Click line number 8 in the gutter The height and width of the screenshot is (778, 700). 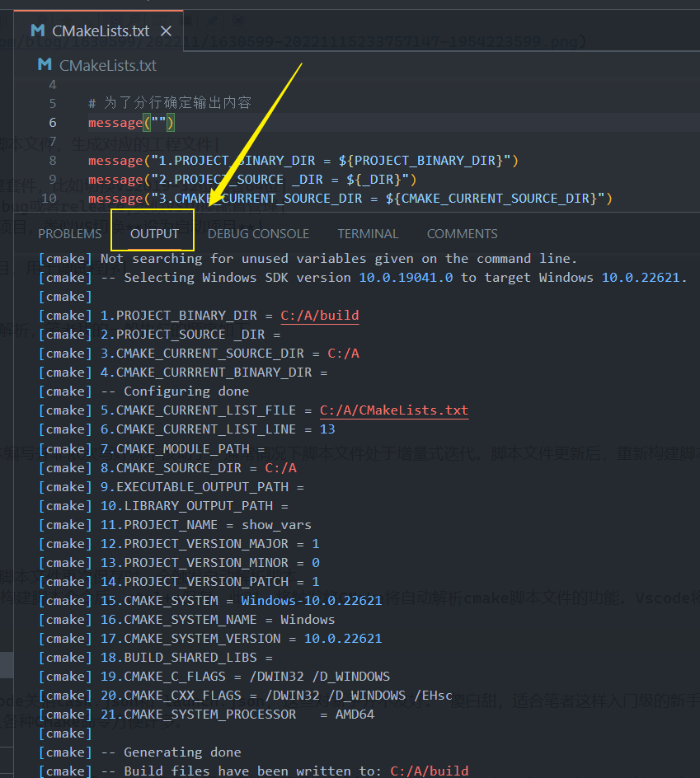coord(53,160)
